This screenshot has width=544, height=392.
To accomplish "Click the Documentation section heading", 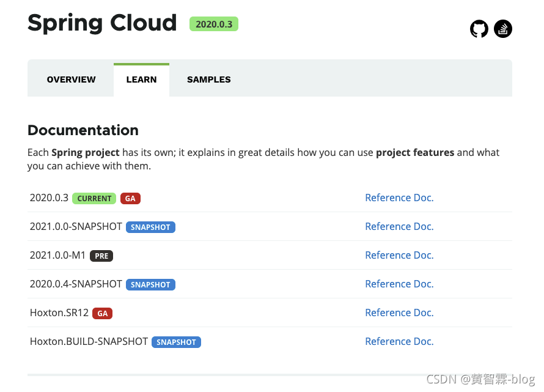I will pos(83,130).
